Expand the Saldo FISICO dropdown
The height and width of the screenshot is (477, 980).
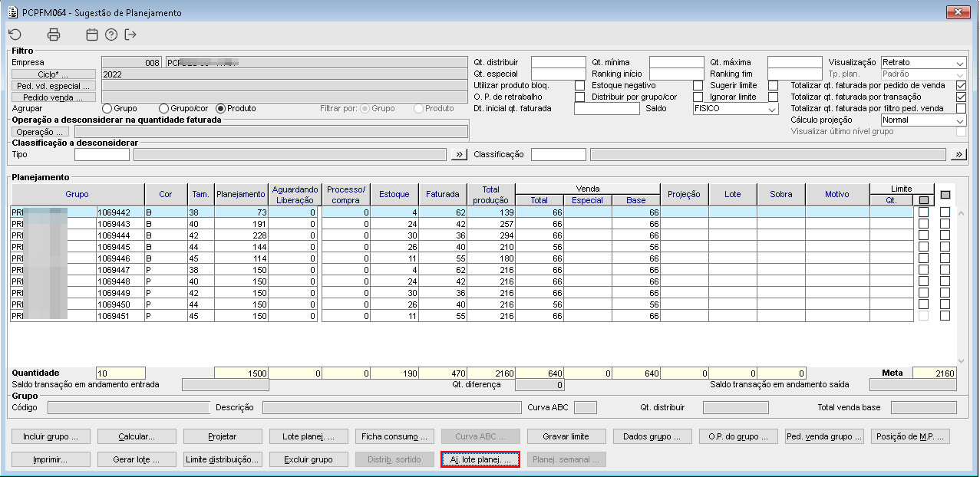coord(735,109)
